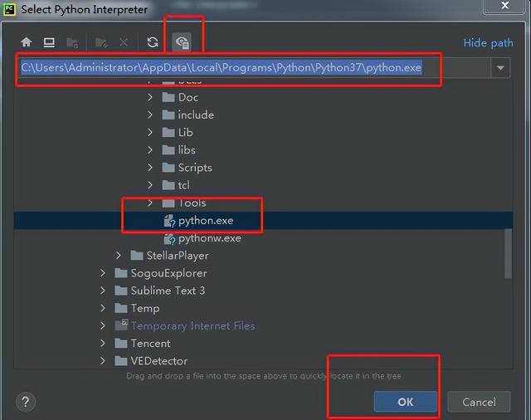Click the python.exe file icon

[169, 221]
